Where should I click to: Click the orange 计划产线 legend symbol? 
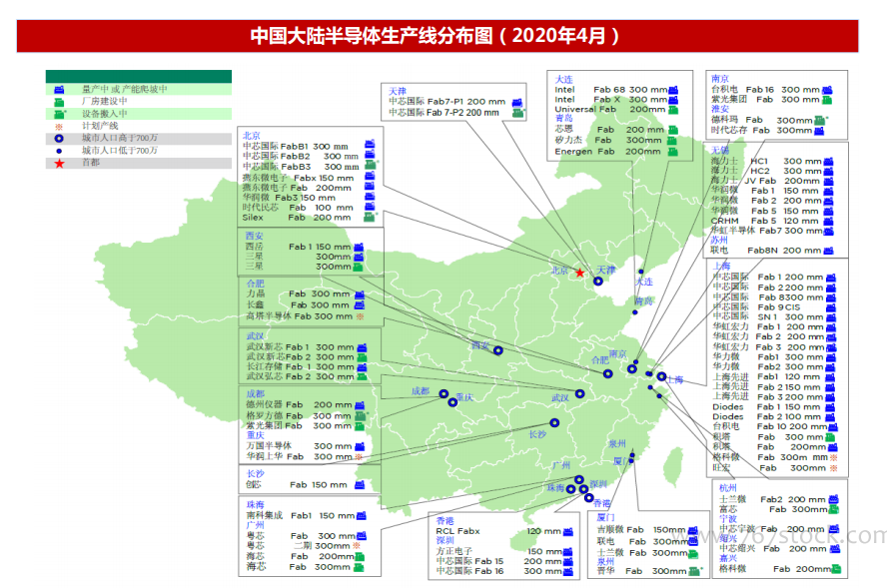[x=59, y=127]
